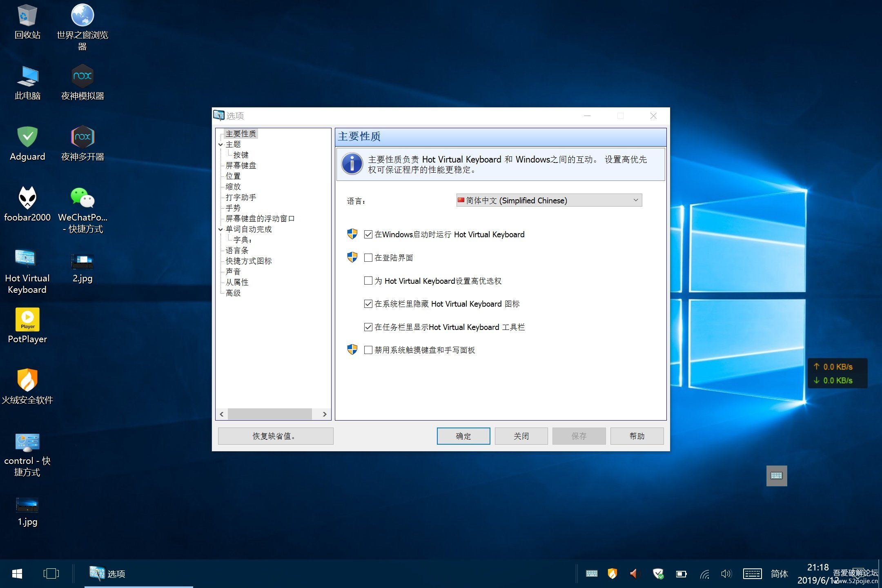Open the Recycle Bin desktop icon
The image size is (882, 588).
pos(27,22)
